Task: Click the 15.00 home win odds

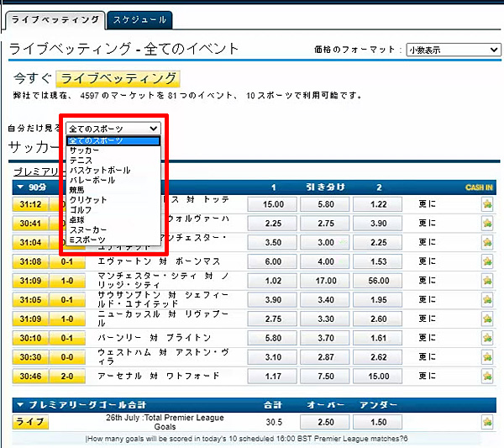Action: click(x=272, y=204)
